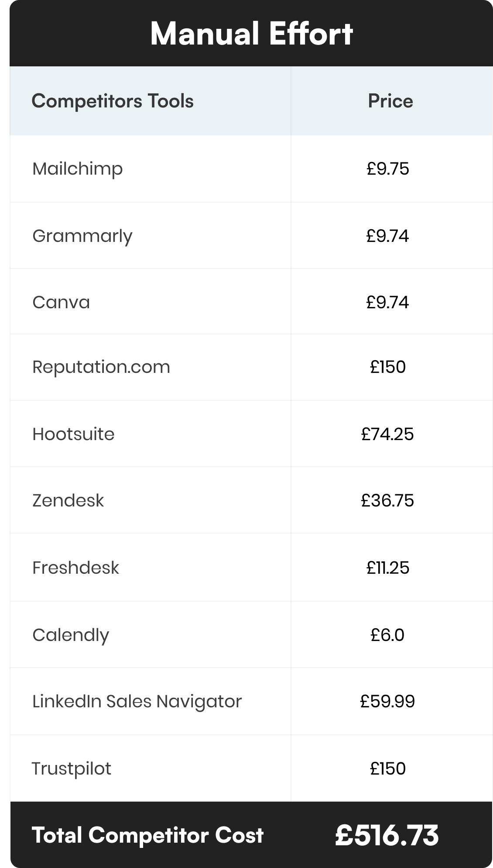Click the Zendesk row label
This screenshot has width=493, height=868.
coord(68,500)
